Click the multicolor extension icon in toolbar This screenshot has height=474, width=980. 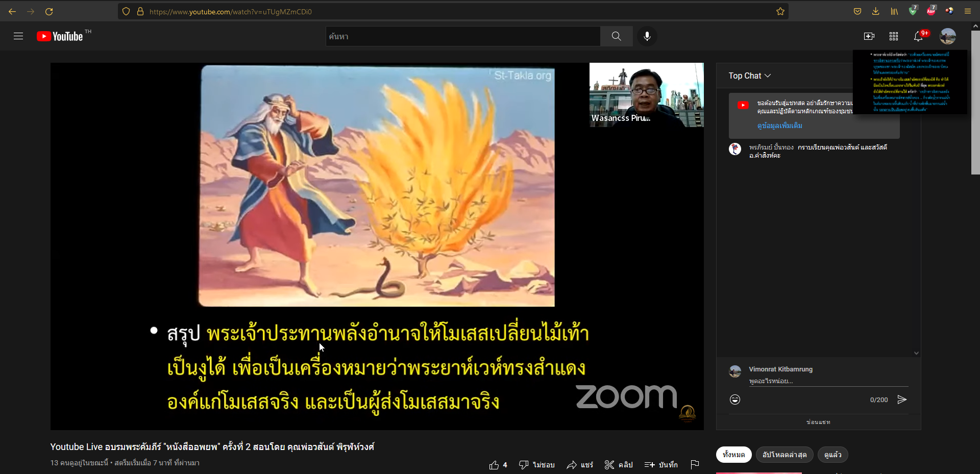click(x=949, y=11)
